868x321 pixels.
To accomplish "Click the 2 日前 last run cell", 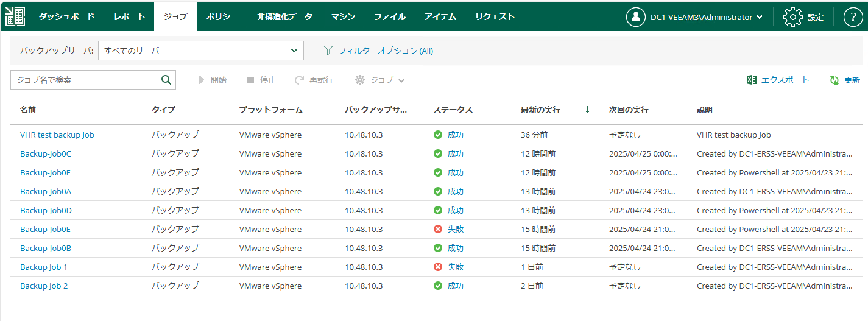I will pos(532,286).
